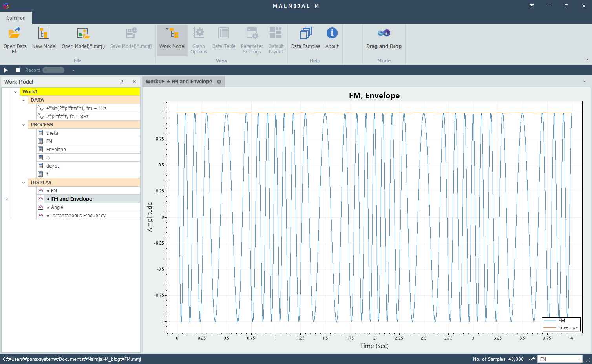Click the sine icon of 4*sin data row
Image resolution: width=592 pixels, height=364 pixels.
point(40,108)
